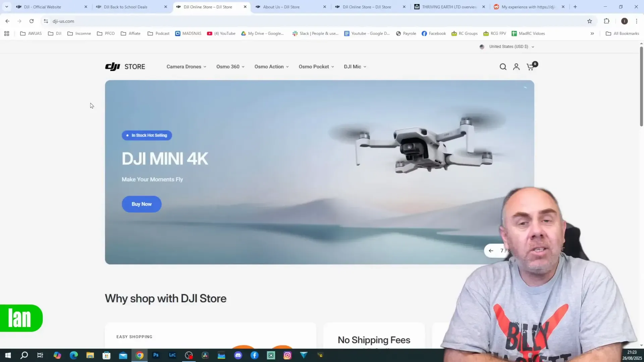Open File Explorer from taskbar
Screen dimensions: 644x362
click(x=90, y=355)
